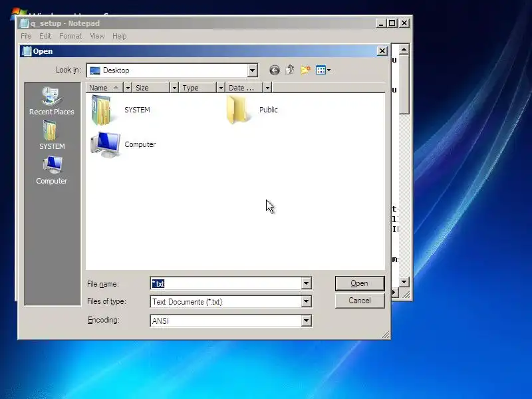Open the Name column filter arrow

pos(128,88)
